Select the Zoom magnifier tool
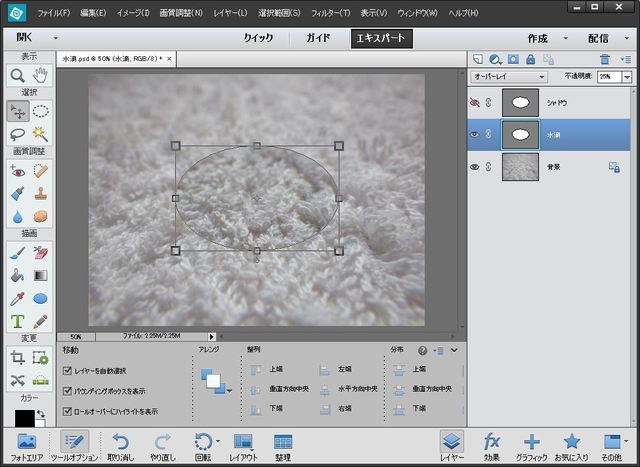This screenshot has height=467, width=640. click(17, 75)
